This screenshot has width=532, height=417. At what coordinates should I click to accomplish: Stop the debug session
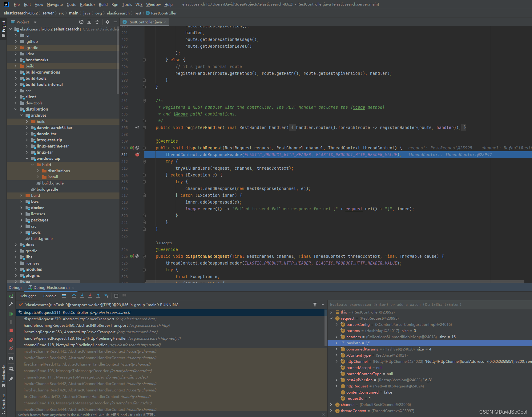(x=11, y=330)
